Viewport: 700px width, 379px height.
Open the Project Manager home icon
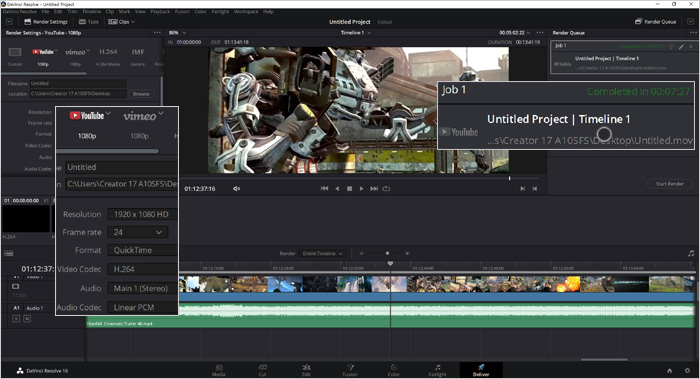point(669,371)
